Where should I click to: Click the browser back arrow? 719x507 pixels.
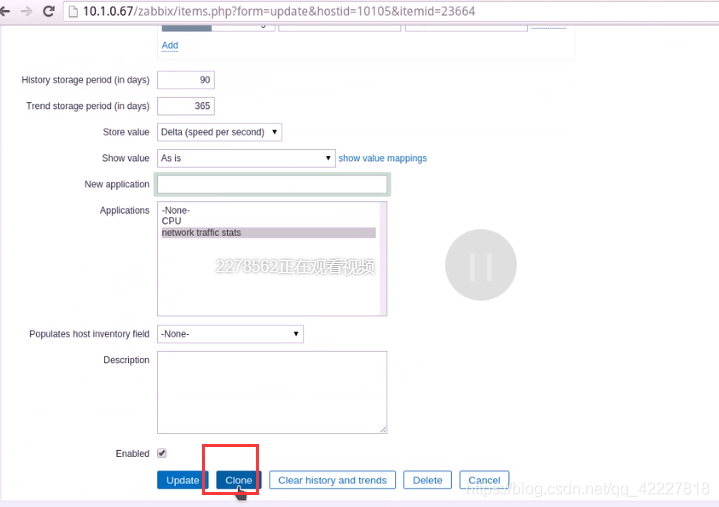pyautogui.click(x=5, y=11)
